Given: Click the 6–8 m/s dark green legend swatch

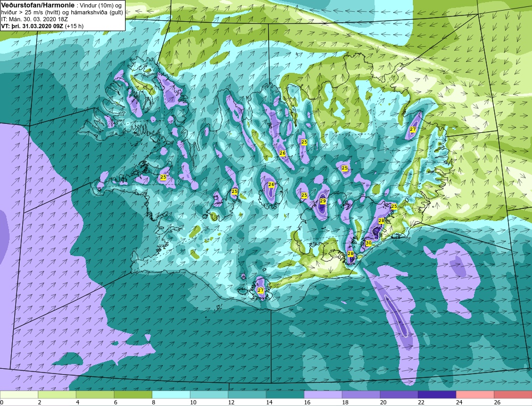Looking at the screenshot, I should [x=133, y=394].
